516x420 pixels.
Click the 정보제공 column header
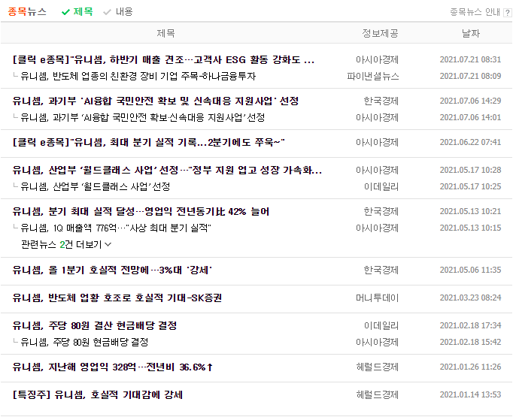[x=380, y=33]
